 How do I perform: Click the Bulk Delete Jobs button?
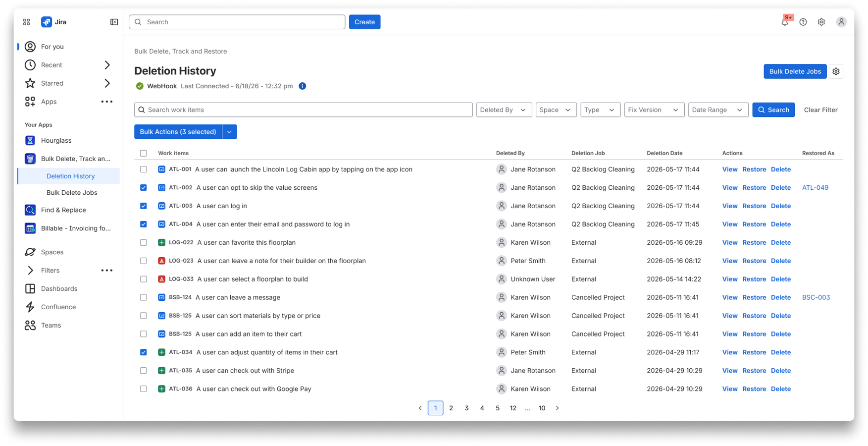pyautogui.click(x=795, y=71)
